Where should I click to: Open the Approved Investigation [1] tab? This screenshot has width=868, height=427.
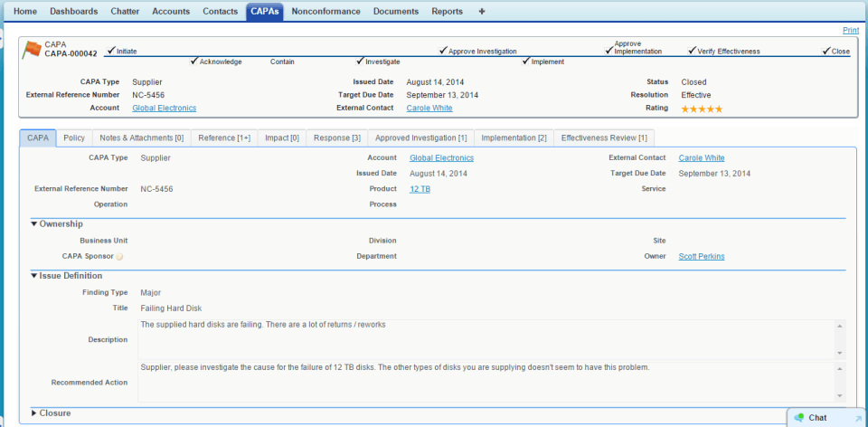coord(421,138)
